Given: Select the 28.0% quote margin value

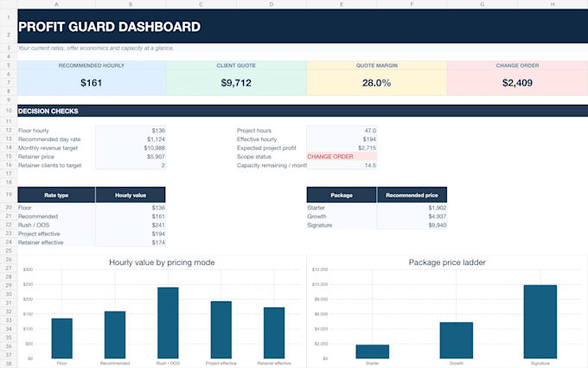Looking at the screenshot, I should (376, 82).
